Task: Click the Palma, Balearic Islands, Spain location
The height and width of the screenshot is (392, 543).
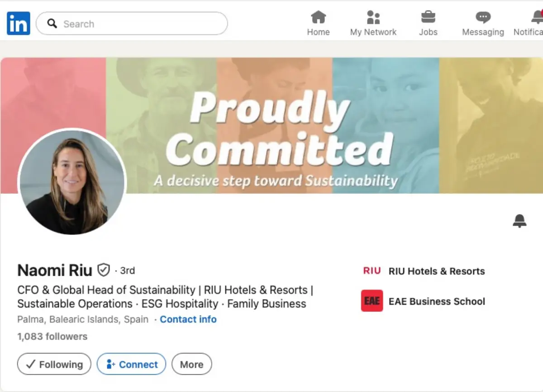Action: pyautogui.click(x=83, y=319)
